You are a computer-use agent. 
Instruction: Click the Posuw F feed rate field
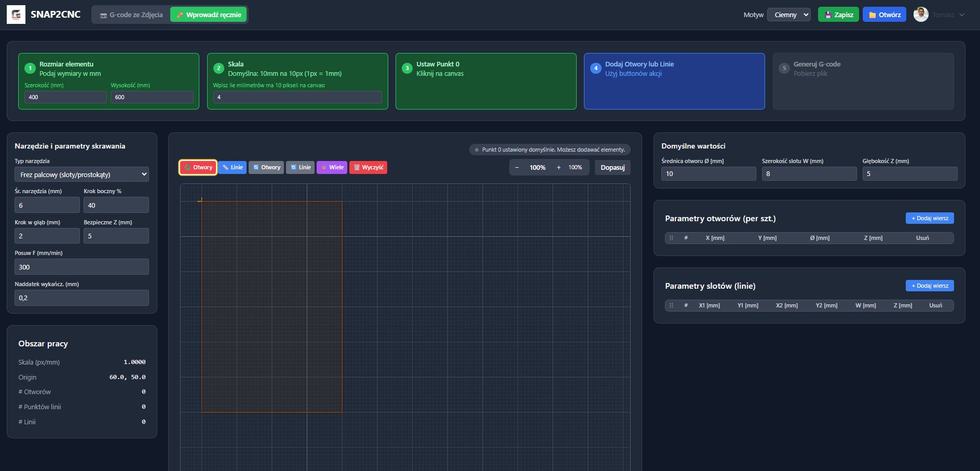pos(81,267)
